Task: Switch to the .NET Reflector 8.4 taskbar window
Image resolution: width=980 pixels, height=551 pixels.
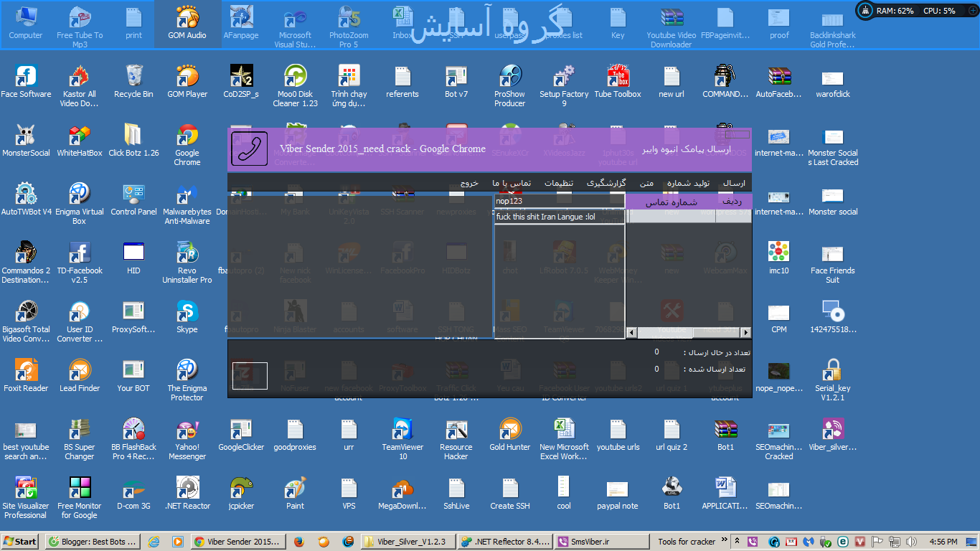Action: tap(506, 542)
